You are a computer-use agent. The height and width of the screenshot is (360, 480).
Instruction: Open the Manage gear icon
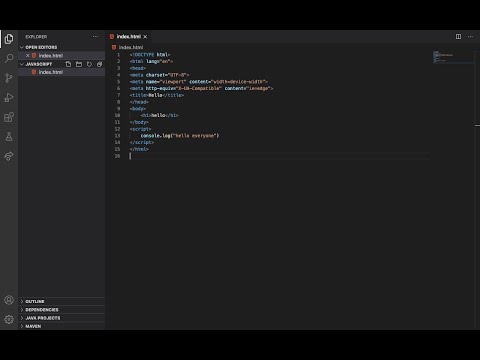(9, 319)
